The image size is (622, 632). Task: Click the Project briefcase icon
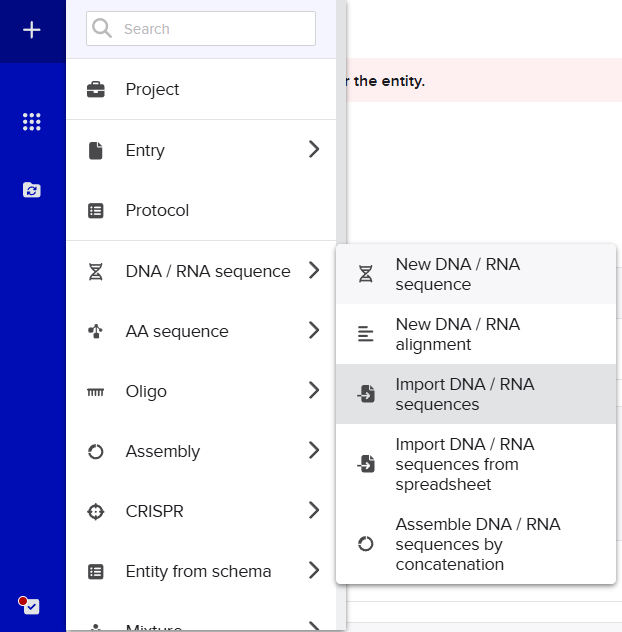96,90
